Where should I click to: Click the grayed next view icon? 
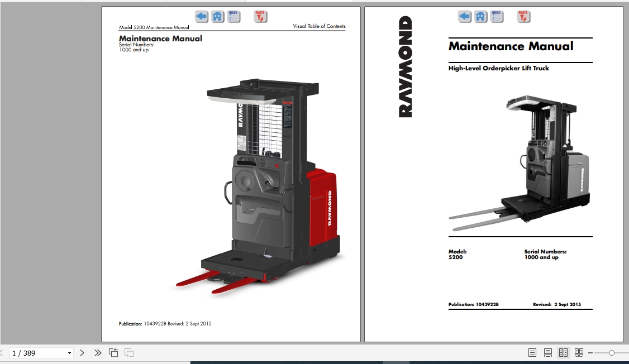click(129, 353)
